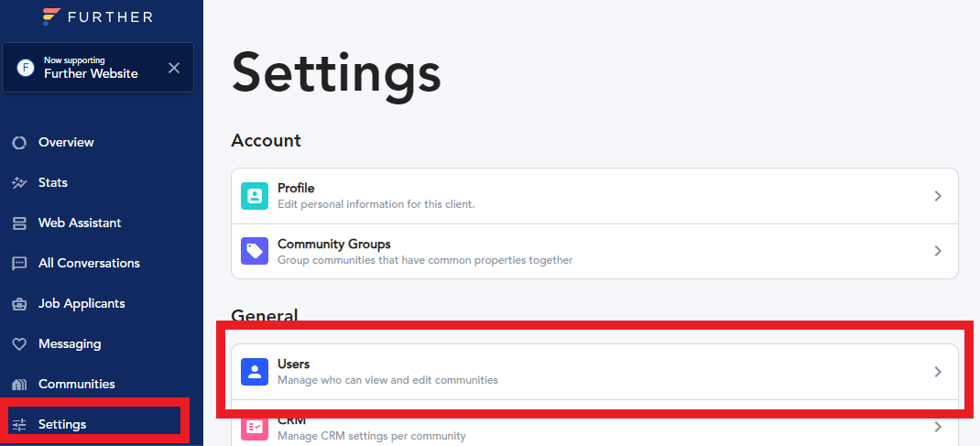The image size is (980, 446).
Task: Open the Users settings link
Action: (293, 364)
